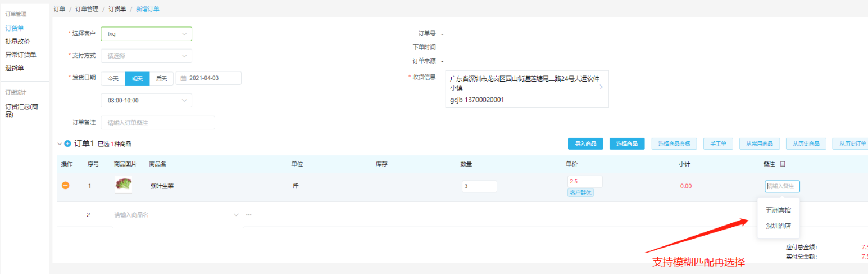Viewport: 868px width, 274px height.
Task: Click the 从历史商品 button
Action: (806, 143)
